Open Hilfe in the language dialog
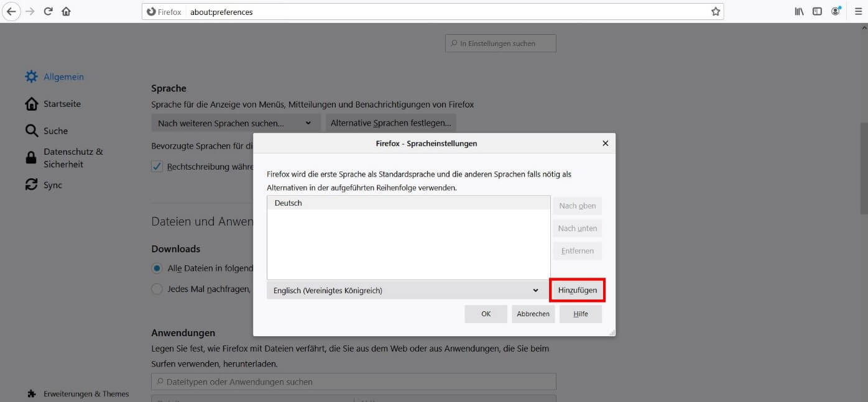Screen dimensions: 868x402 pyautogui.click(x=581, y=314)
